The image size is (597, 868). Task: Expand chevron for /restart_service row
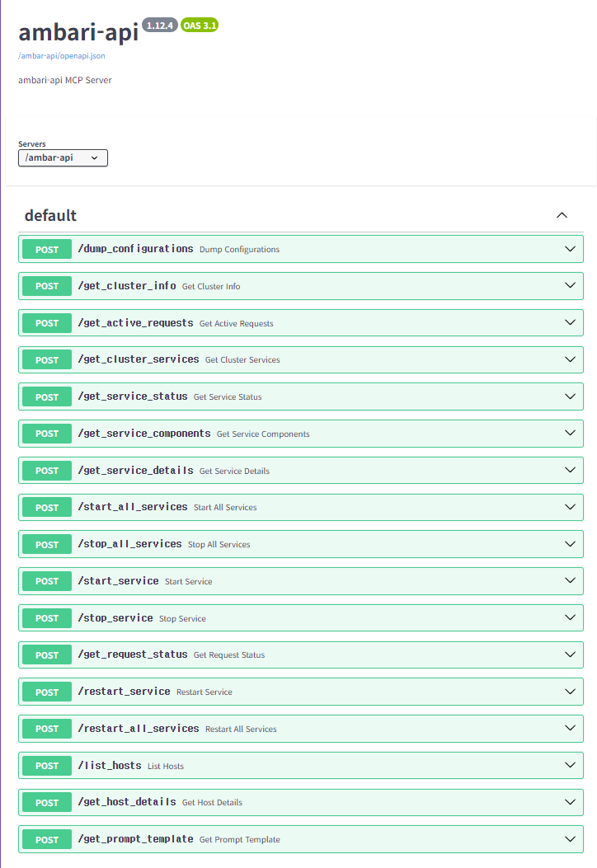pos(570,692)
